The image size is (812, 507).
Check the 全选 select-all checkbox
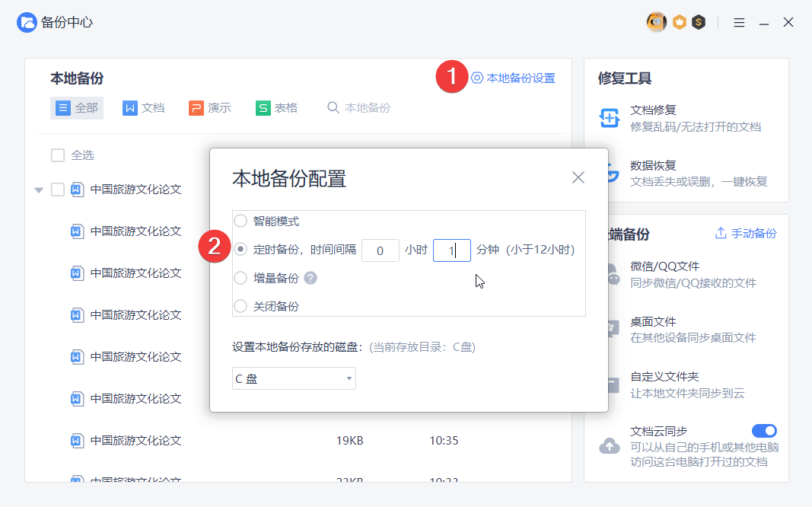click(x=57, y=155)
